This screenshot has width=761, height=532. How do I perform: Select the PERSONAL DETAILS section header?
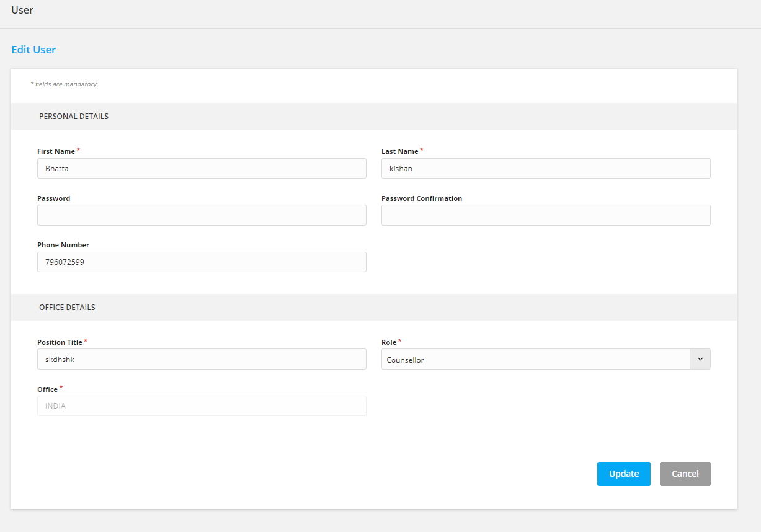click(x=74, y=116)
